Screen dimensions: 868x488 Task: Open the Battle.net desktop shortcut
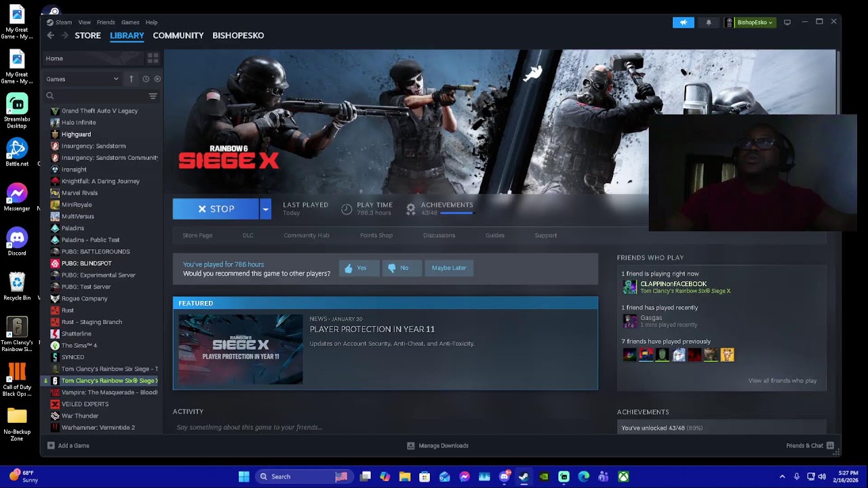pyautogui.click(x=17, y=152)
